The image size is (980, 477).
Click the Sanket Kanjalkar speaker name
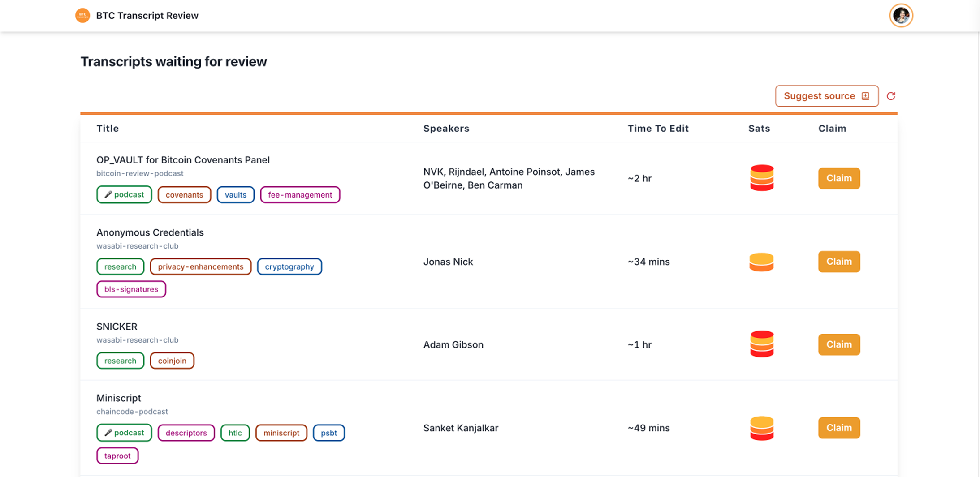(461, 428)
